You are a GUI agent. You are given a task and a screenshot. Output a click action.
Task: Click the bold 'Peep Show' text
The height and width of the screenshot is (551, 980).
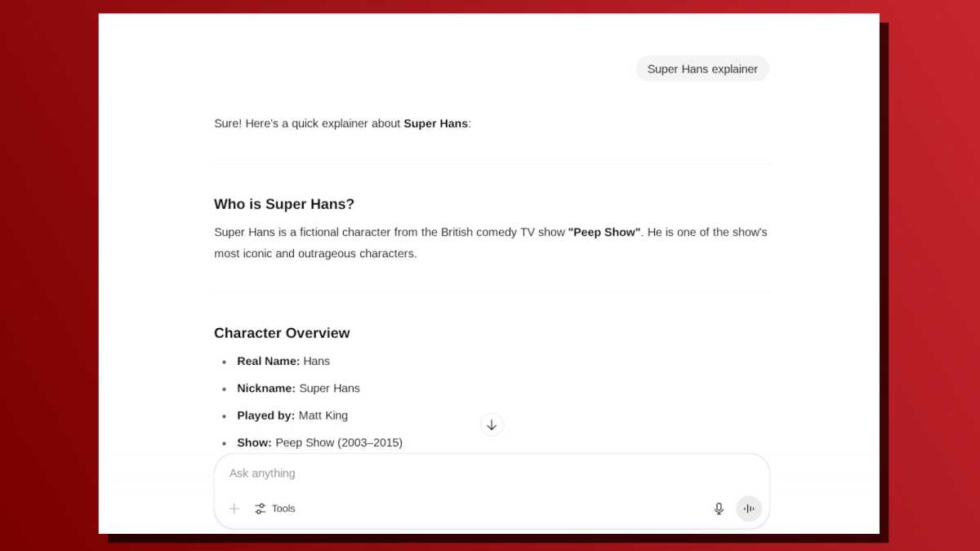coord(604,232)
